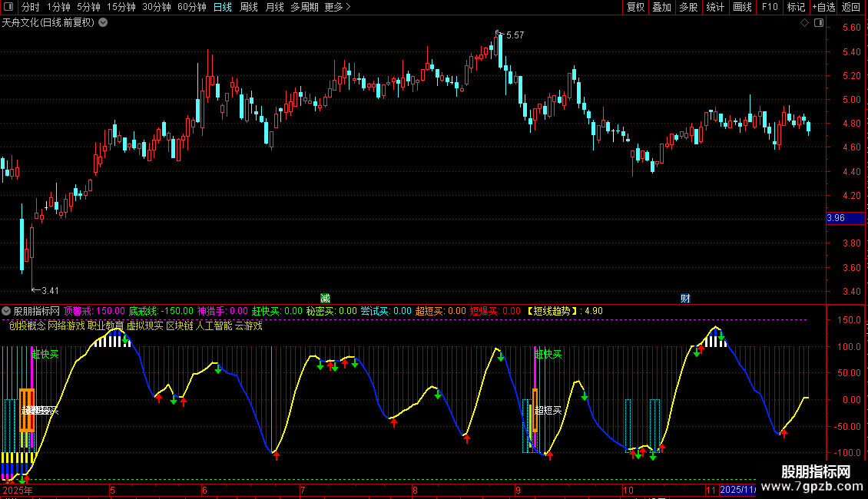Switch to the 周线 weekly chart

[x=249, y=8]
